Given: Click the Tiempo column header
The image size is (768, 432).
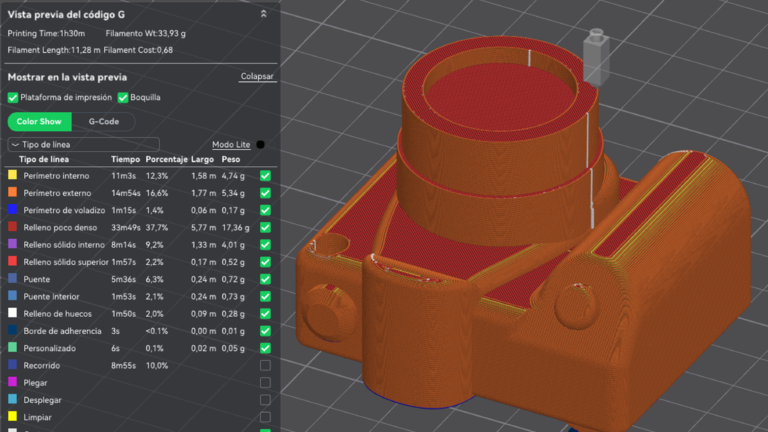Looking at the screenshot, I should pyautogui.click(x=125, y=159).
